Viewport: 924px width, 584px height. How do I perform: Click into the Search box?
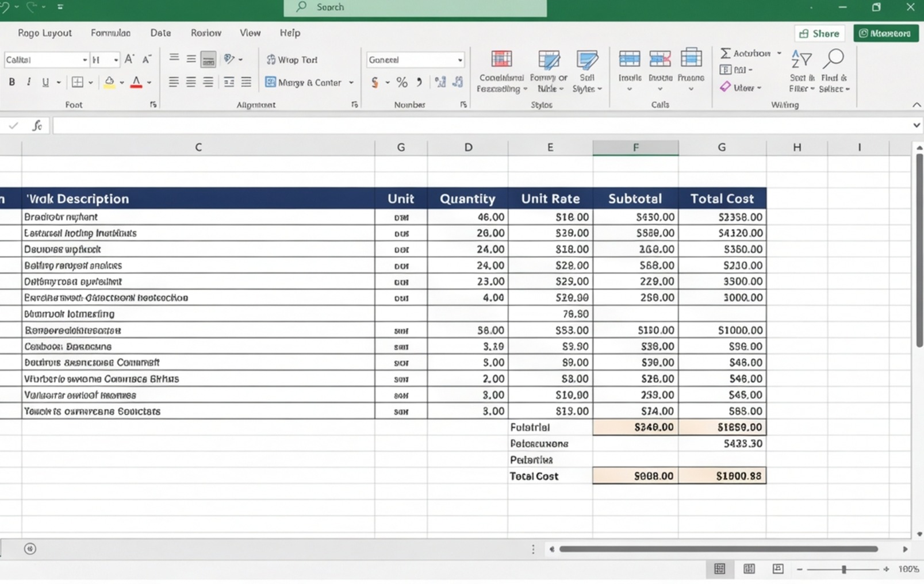[x=415, y=7]
